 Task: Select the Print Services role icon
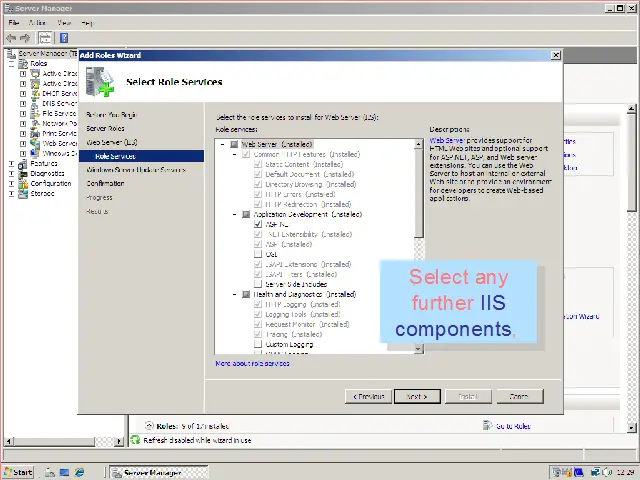pos(36,133)
